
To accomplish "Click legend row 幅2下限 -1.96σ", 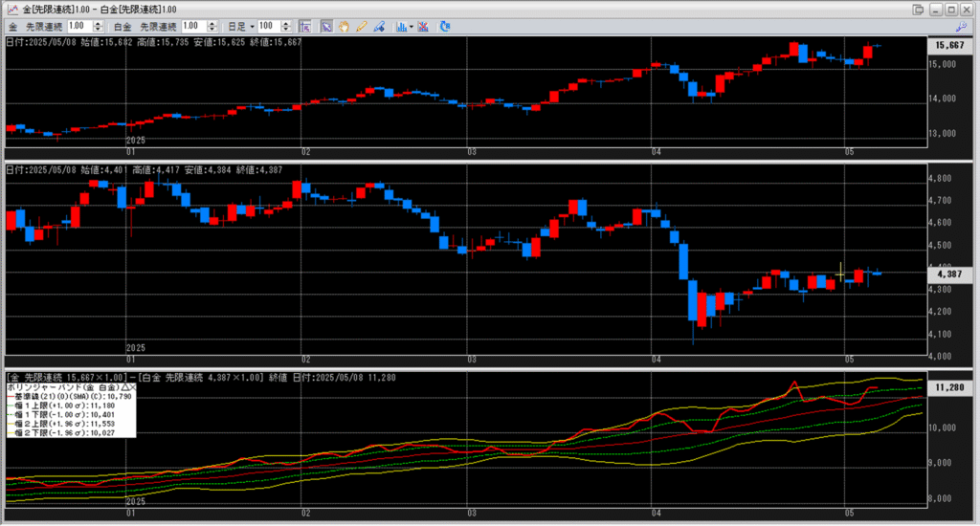I will pyautogui.click(x=62, y=432).
